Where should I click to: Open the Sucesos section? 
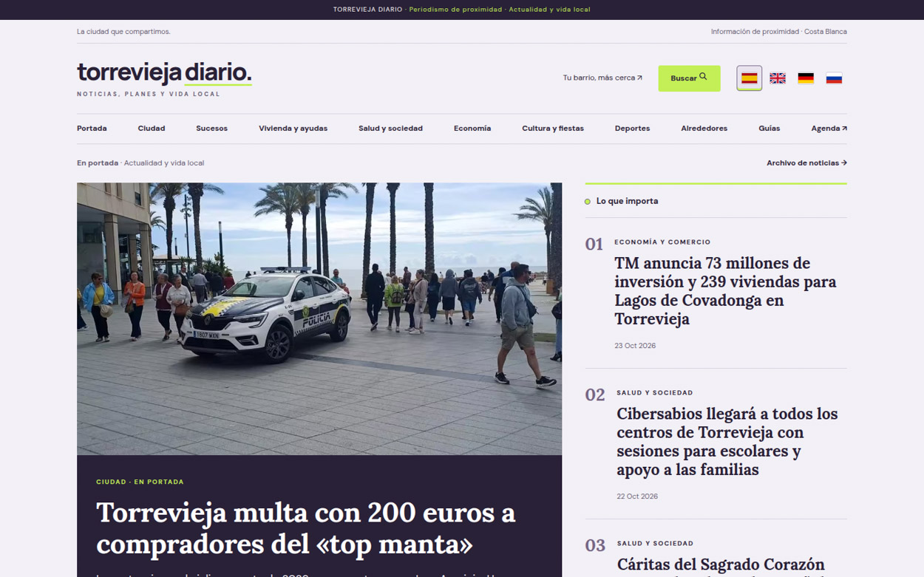[211, 129]
